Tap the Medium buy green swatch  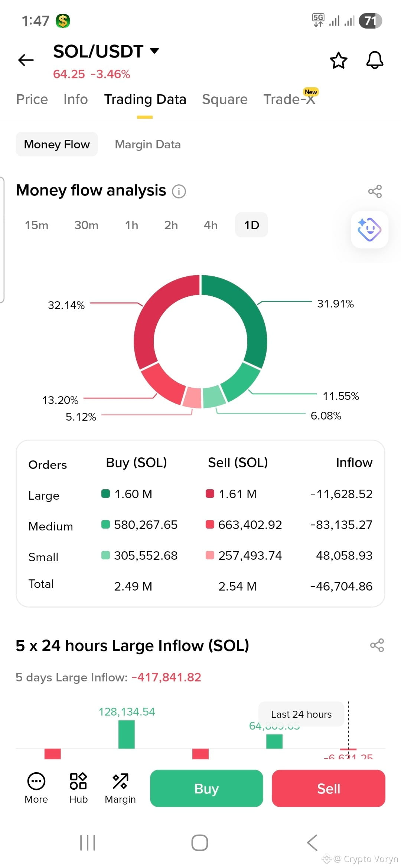click(x=106, y=524)
